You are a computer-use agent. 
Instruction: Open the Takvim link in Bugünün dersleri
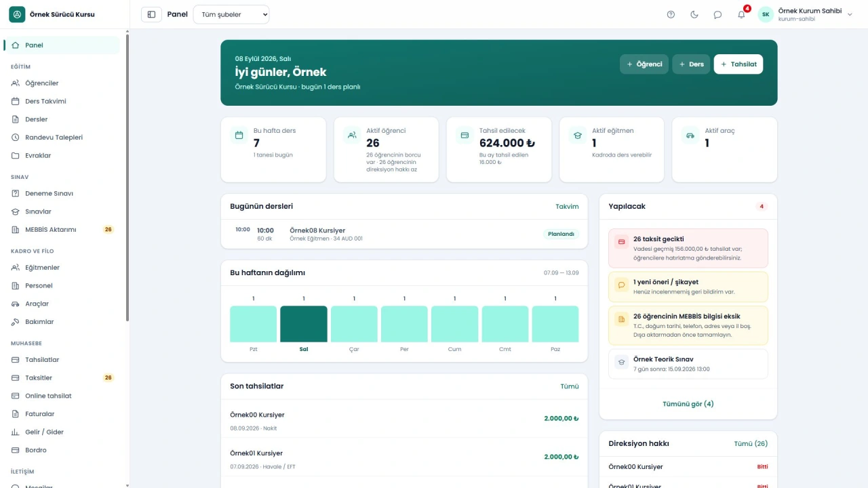567,207
